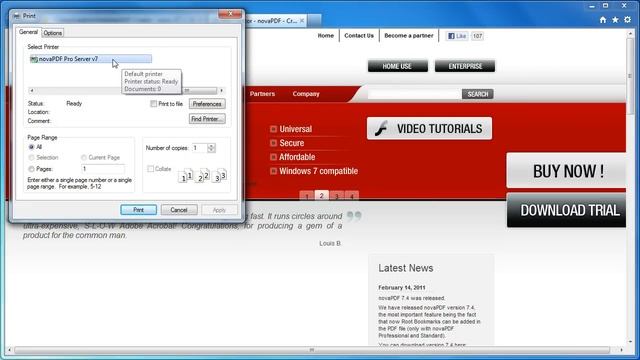Viewport: 640px width, 360px height.
Task: Open the Partners menu item
Action: tap(262, 94)
